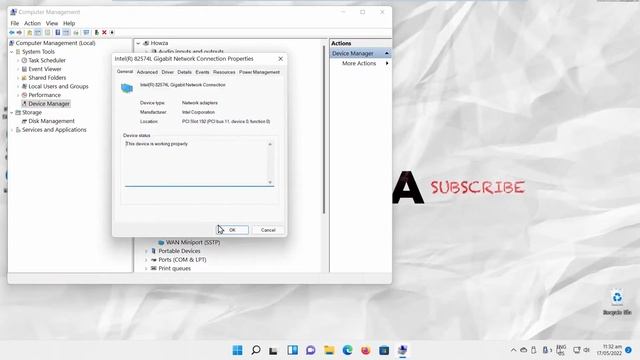The height and width of the screenshot is (360, 640).
Task: Select Local Users and Groups
Action: 58,87
